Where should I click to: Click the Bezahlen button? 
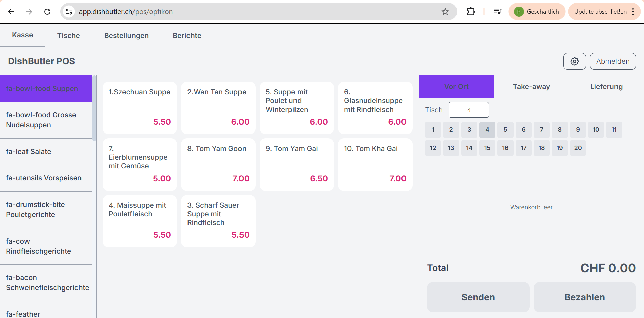click(x=585, y=297)
